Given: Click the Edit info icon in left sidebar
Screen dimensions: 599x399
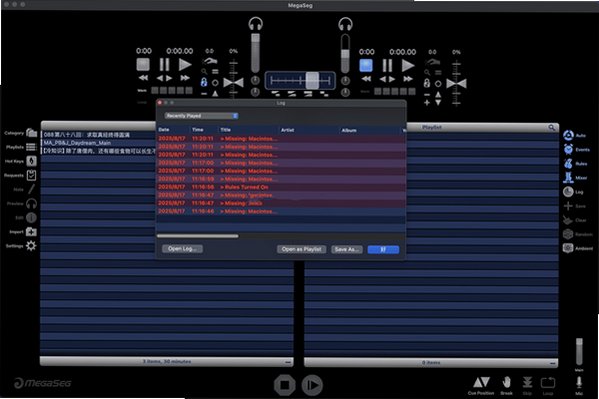Looking at the screenshot, I should 31,217.
